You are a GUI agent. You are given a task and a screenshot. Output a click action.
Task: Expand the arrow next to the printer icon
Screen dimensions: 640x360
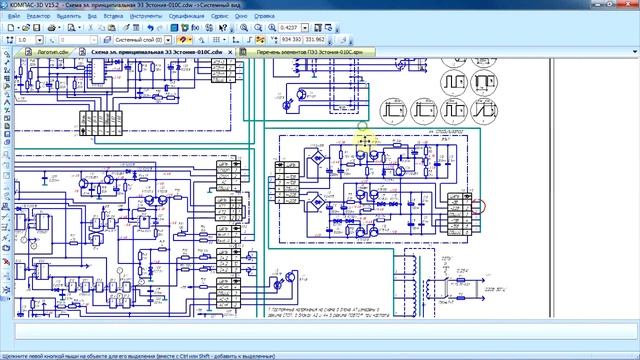click(x=59, y=28)
